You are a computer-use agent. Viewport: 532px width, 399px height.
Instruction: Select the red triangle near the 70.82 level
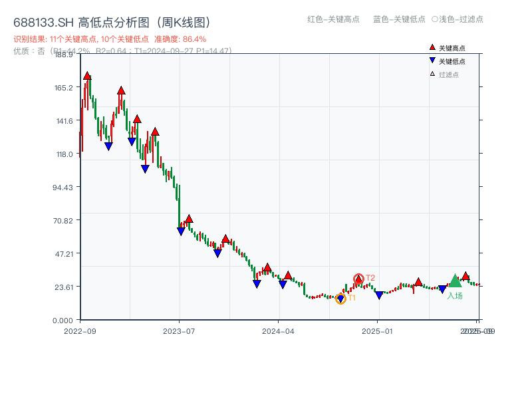tap(190, 218)
